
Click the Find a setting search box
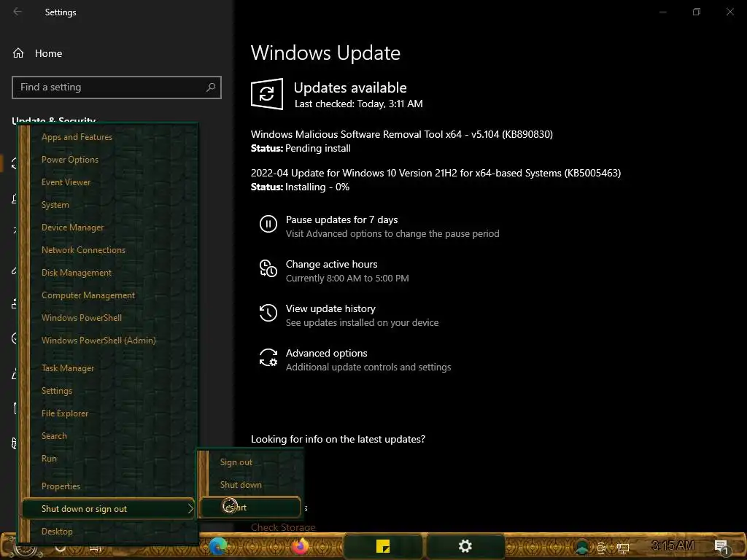[116, 87]
